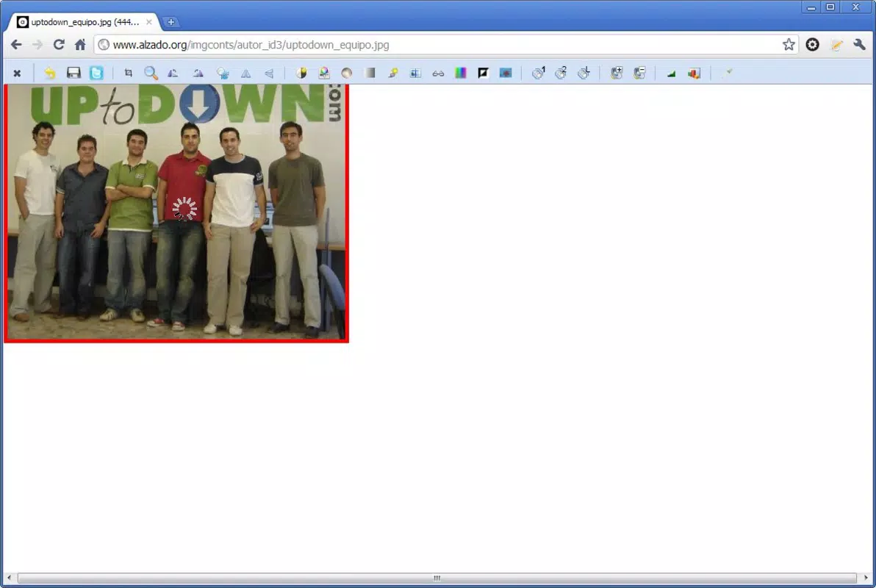Viewport: 876px width, 588px height.
Task: Reload the current page
Action: [59, 45]
